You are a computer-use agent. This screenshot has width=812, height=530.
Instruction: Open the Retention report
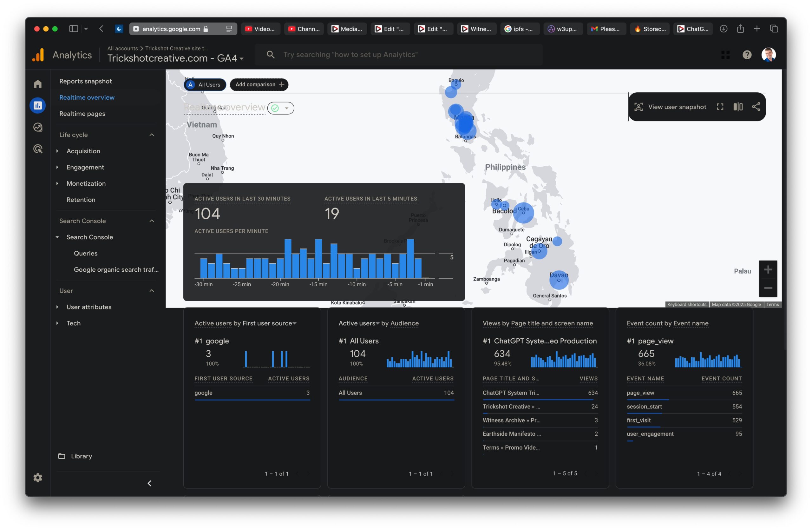pyautogui.click(x=81, y=200)
